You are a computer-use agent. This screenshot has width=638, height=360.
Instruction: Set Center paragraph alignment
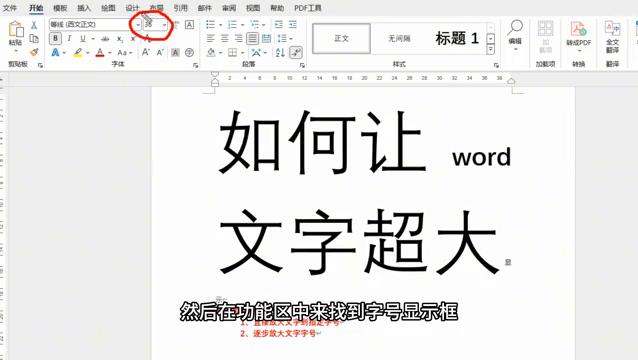click(225, 39)
